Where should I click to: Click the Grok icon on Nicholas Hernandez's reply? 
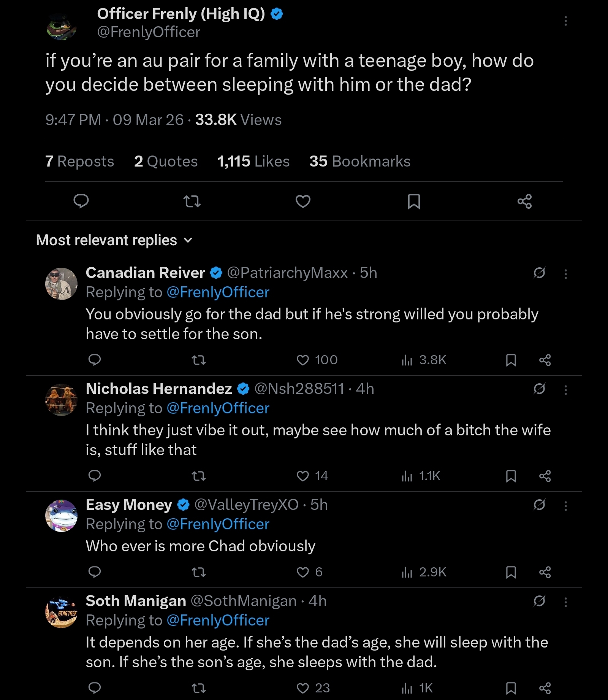[539, 389]
